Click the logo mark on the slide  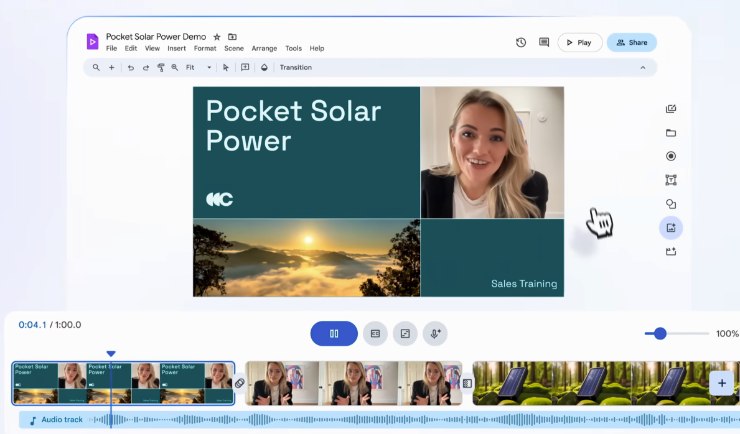click(219, 199)
